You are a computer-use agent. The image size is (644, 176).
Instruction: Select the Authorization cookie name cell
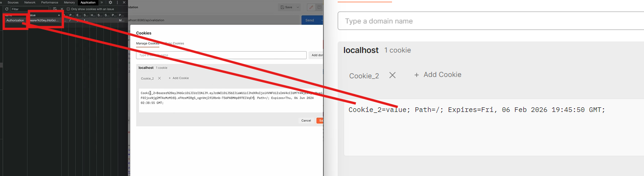pos(15,20)
